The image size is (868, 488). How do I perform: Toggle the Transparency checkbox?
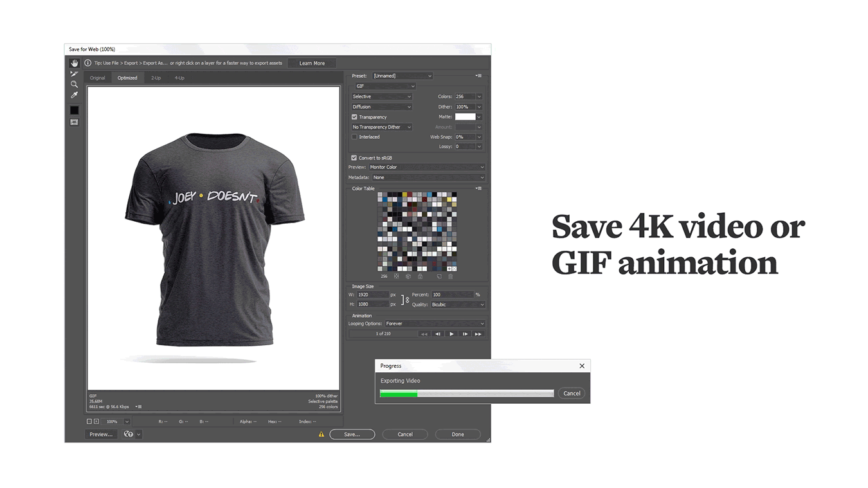pos(354,117)
